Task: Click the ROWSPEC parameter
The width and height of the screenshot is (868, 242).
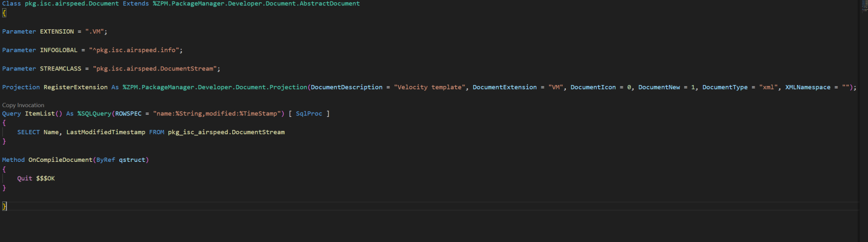Action: pos(128,114)
